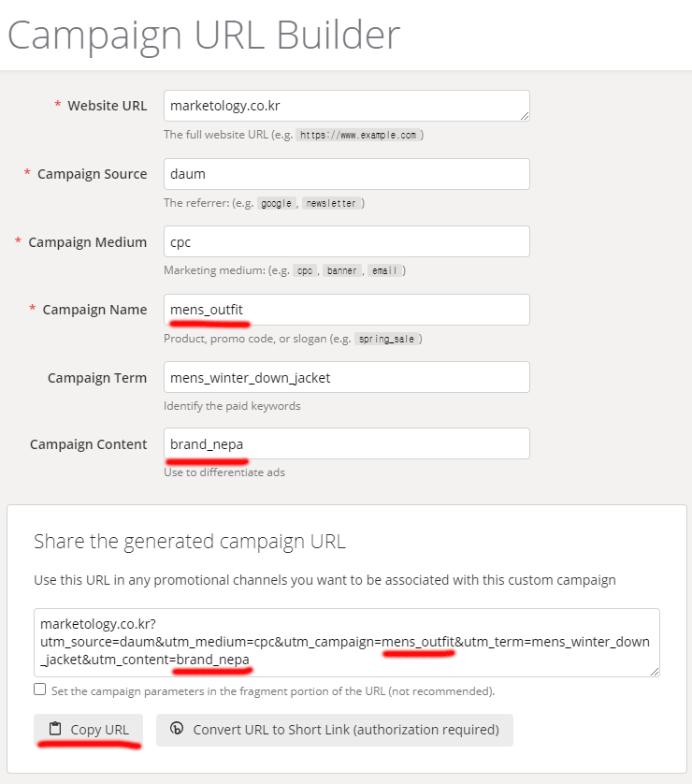Screen dimensions: 692x784
Task: Click the banner example code chip
Action: [x=341, y=270]
